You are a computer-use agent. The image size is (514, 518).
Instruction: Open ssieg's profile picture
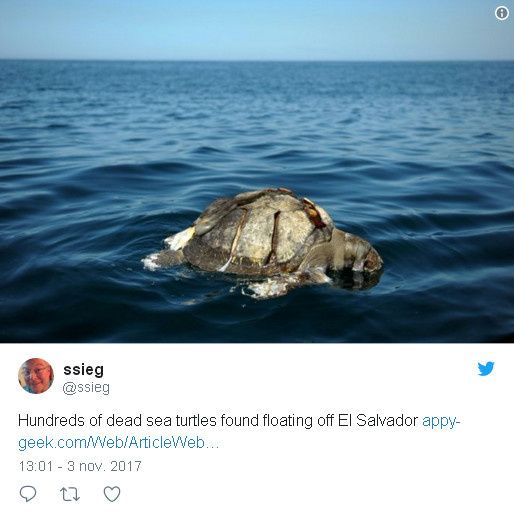click(36, 376)
